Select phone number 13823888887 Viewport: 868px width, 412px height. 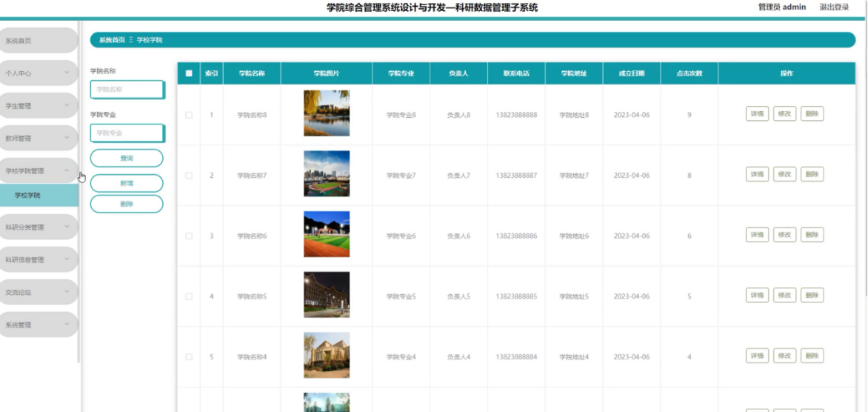516,176
